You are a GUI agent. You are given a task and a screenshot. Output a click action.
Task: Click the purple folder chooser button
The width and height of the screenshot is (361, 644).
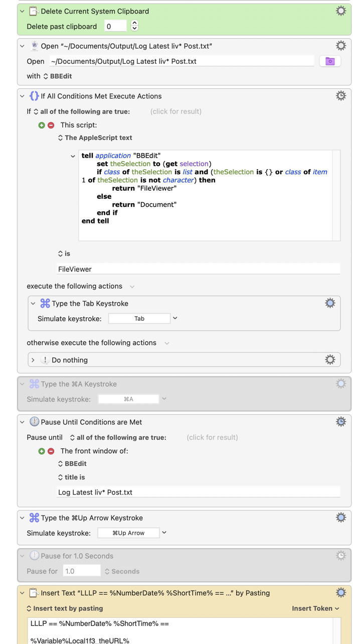coord(330,61)
